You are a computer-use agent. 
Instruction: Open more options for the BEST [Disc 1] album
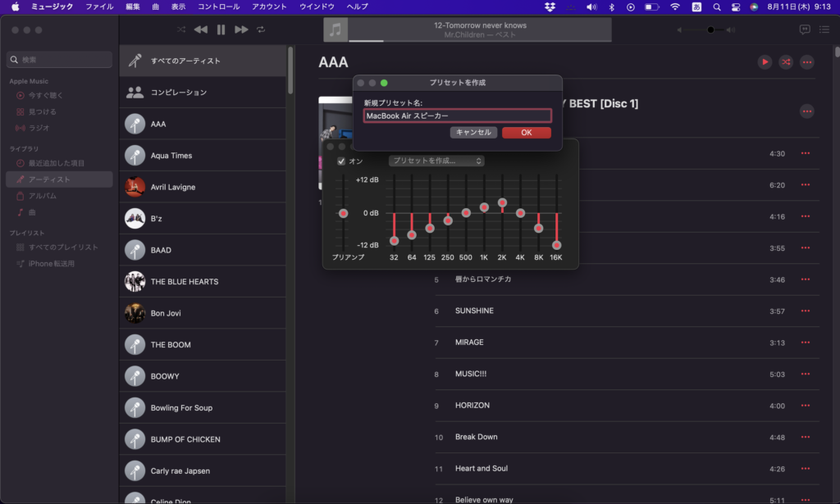pyautogui.click(x=807, y=111)
